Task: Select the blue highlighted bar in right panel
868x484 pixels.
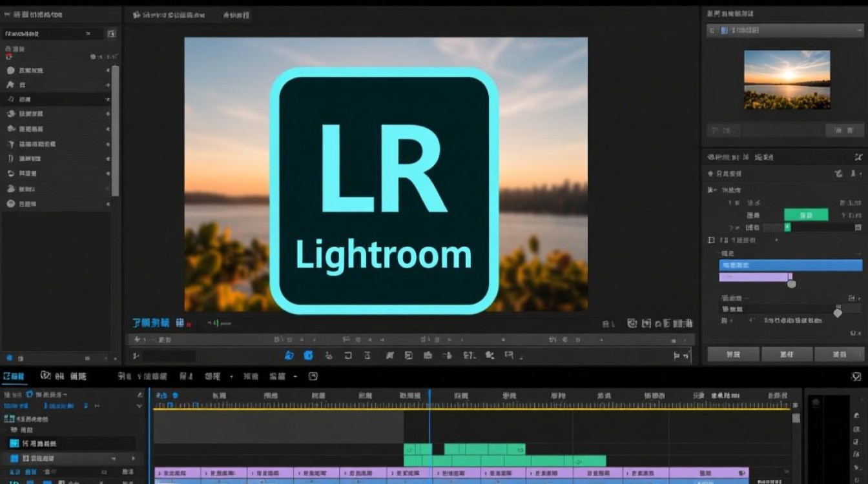Action: point(790,265)
